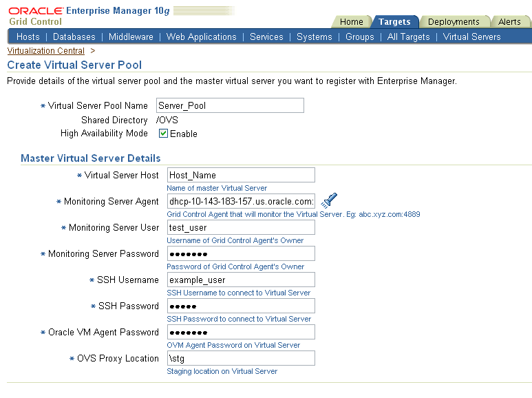Navigate to Web Applications subtab

coord(201,36)
